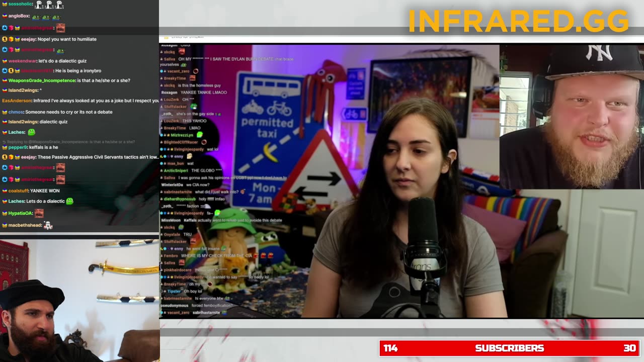Select the webcam with the man in the black hat
The width and height of the screenshot is (644, 362).
click(x=79, y=300)
